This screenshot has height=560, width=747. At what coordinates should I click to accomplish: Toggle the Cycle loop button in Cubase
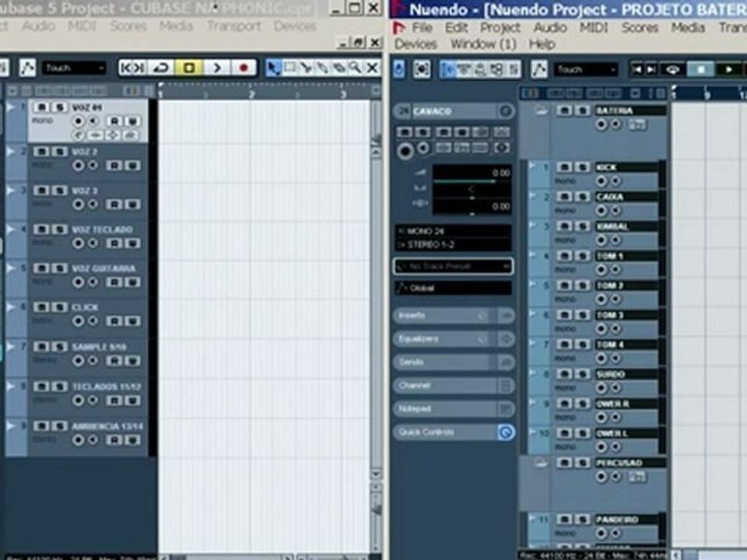pyautogui.click(x=162, y=68)
